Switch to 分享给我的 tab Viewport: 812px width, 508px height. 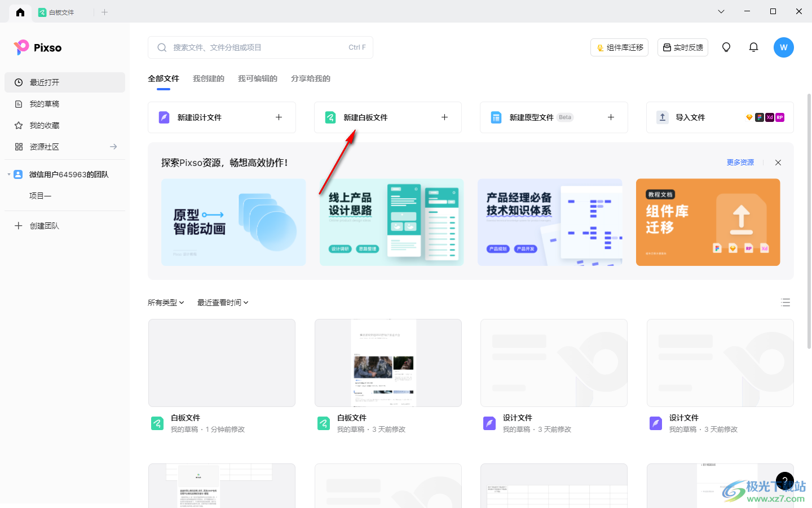click(x=311, y=78)
